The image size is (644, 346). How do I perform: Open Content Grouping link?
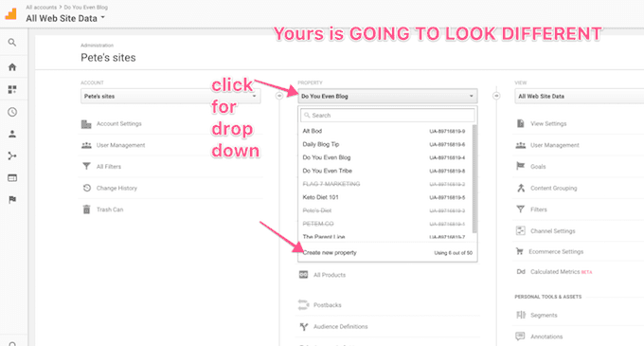(x=554, y=188)
